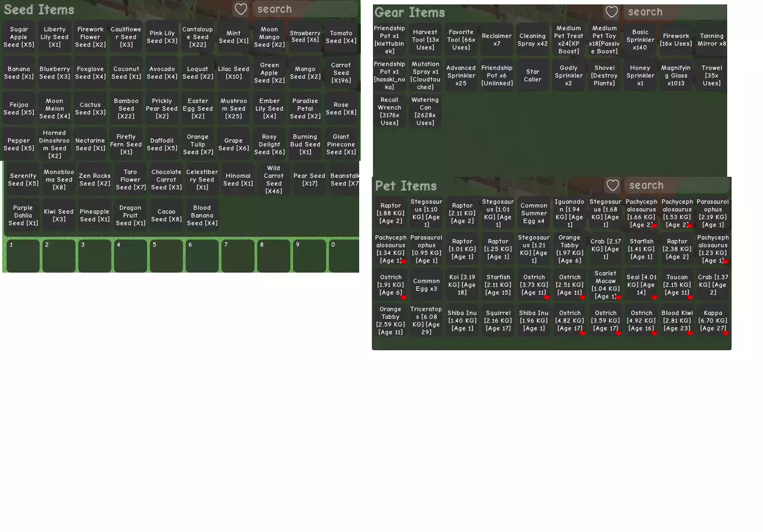This screenshot has height=532, width=763.
Task: Select the Kappa 6.70 KG pet
Action: pos(713,321)
